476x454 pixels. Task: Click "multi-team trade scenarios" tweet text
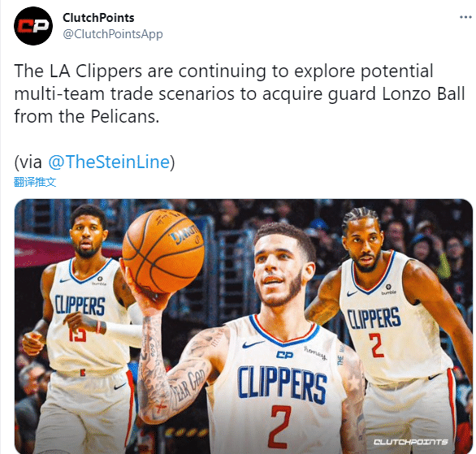pyautogui.click(x=124, y=93)
